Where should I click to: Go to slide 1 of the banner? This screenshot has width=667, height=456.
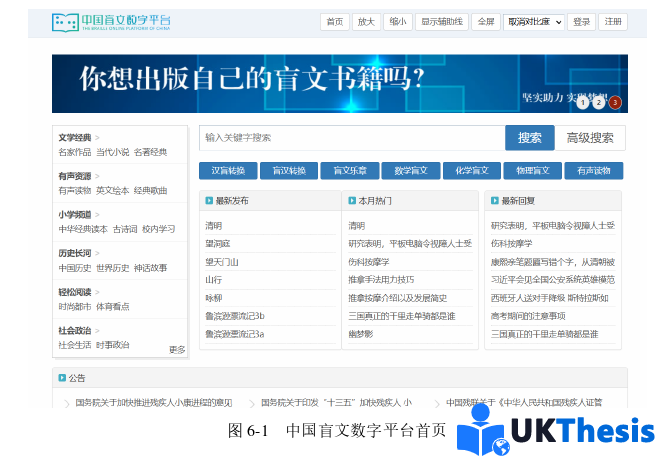pyautogui.click(x=583, y=103)
